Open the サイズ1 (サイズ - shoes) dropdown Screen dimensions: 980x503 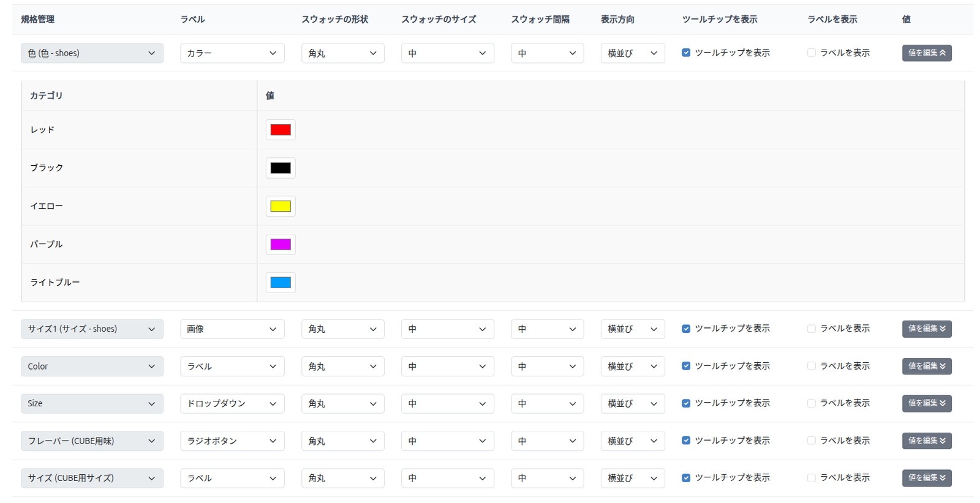click(x=92, y=329)
